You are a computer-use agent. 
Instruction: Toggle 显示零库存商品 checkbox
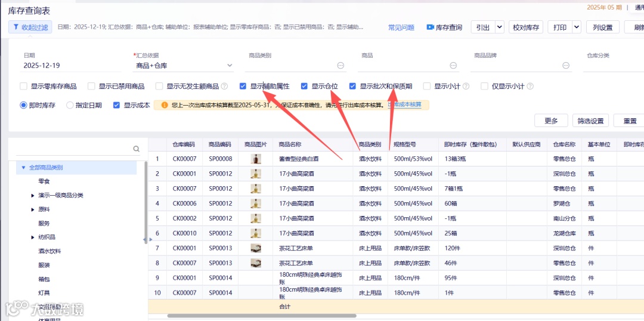click(23, 87)
